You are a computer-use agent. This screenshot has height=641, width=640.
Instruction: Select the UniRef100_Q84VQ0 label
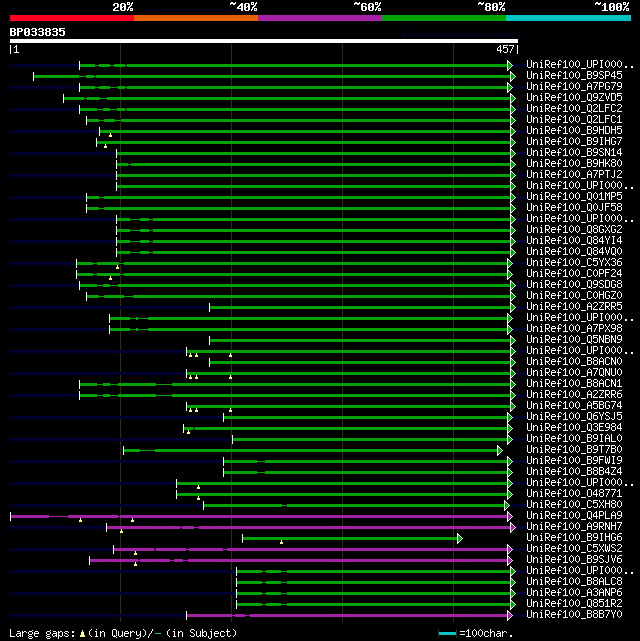[574, 252]
